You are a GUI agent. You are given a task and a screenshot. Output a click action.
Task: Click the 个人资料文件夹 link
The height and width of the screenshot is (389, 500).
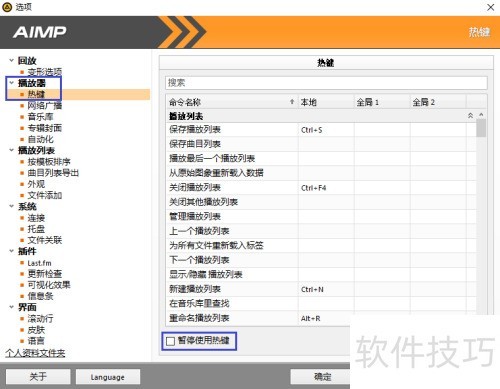[35, 353]
